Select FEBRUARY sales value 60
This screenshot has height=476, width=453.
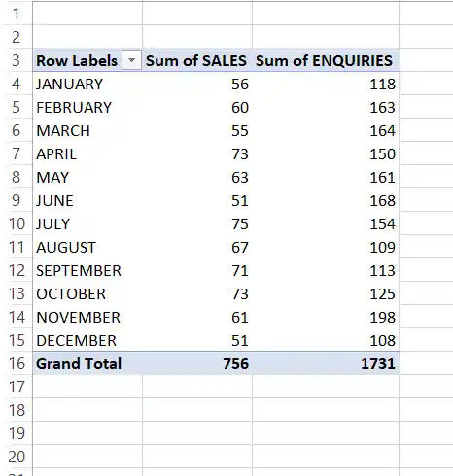pyautogui.click(x=197, y=107)
